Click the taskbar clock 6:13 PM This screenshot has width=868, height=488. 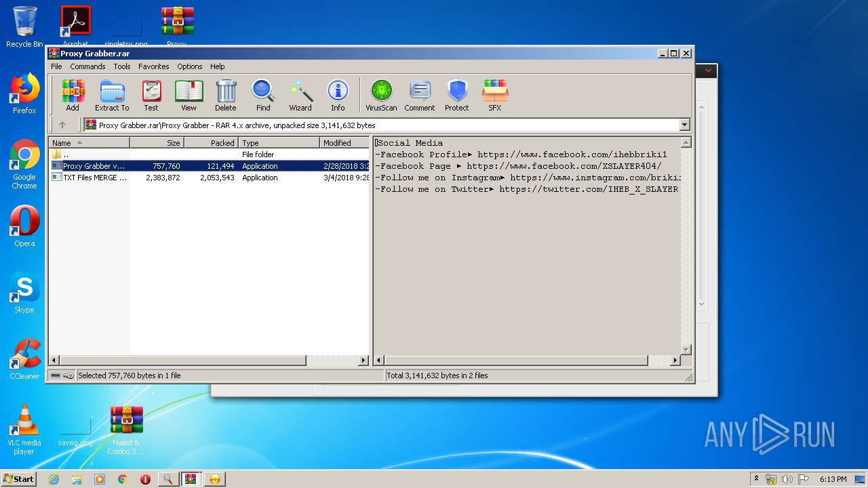coord(833,479)
